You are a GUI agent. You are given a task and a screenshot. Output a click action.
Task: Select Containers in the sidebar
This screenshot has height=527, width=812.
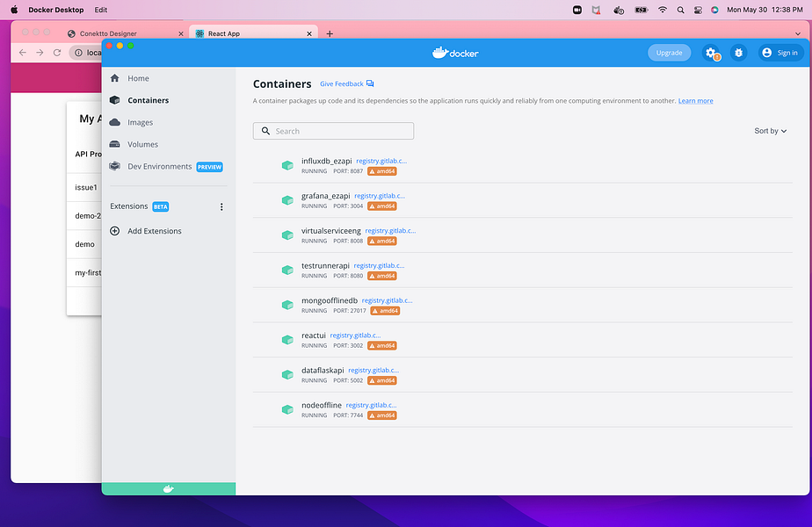click(x=149, y=100)
